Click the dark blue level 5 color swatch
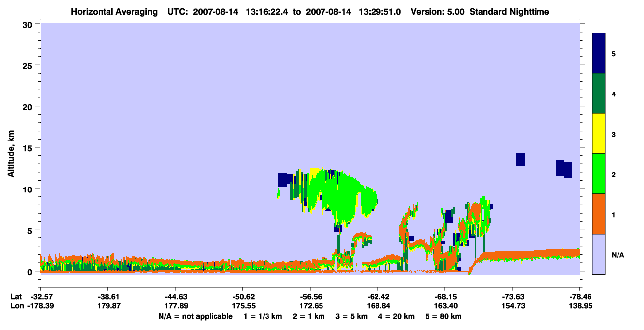Screen dimensions: 644x330 (599, 53)
